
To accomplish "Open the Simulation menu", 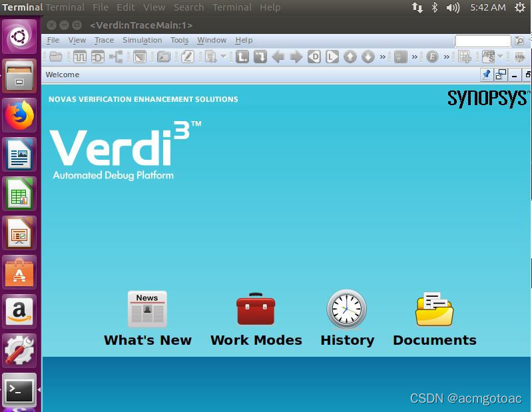I will (142, 40).
